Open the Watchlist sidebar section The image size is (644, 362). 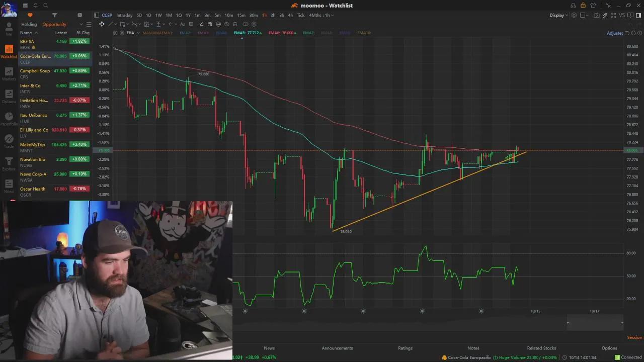9,51
